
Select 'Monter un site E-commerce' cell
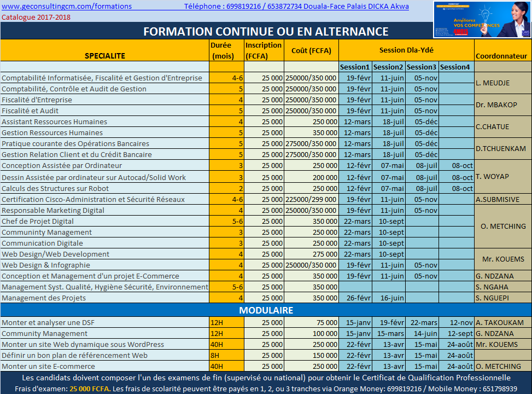click(105, 366)
